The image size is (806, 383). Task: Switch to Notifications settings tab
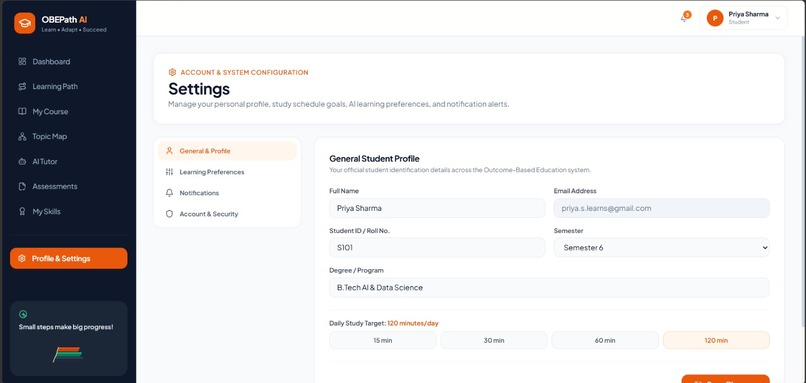[x=227, y=193]
